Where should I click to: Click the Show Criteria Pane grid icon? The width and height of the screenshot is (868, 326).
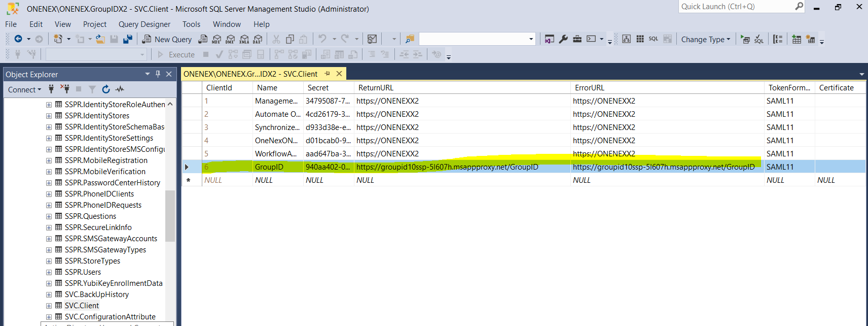(x=640, y=39)
